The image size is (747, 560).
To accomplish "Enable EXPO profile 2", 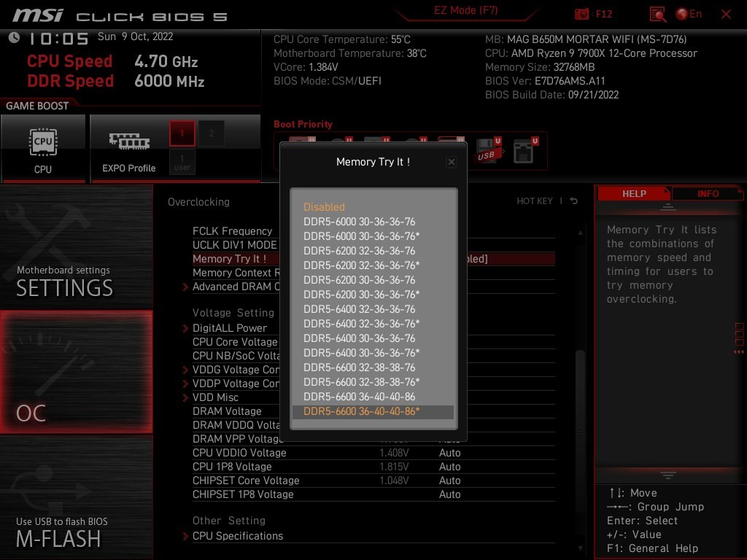I will pyautogui.click(x=212, y=133).
